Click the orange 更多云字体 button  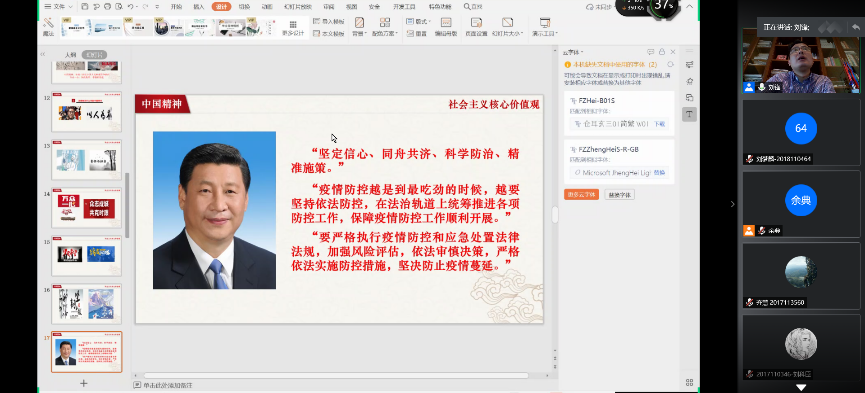[581, 194]
